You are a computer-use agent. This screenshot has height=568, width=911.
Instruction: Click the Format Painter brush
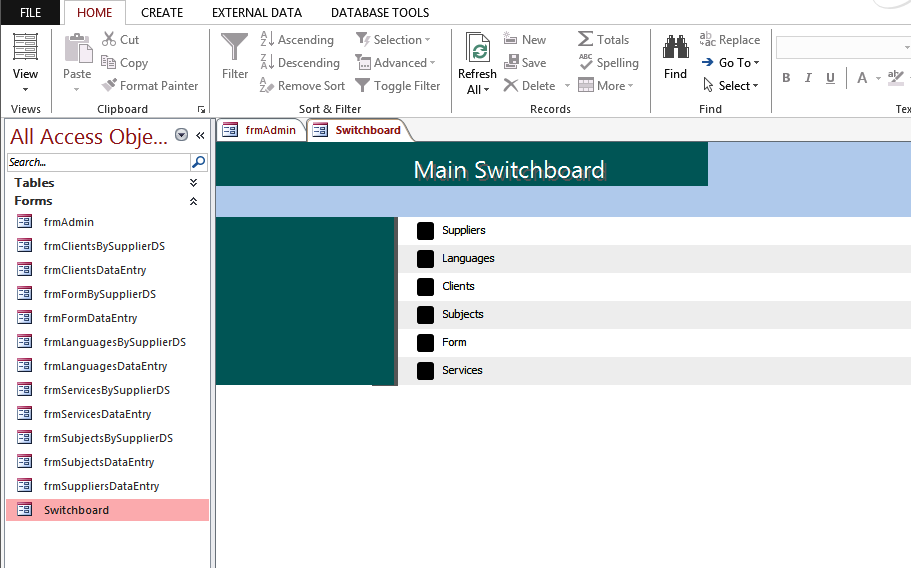tap(109, 85)
